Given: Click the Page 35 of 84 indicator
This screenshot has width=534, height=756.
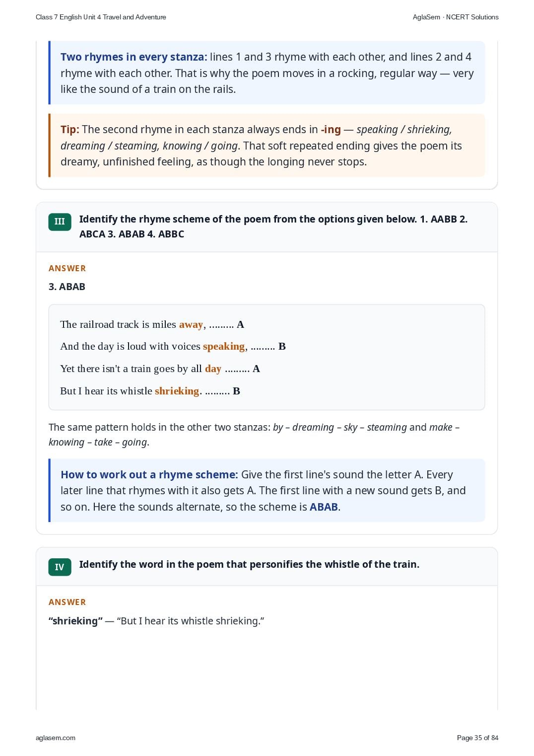Looking at the screenshot, I should point(477,738).
